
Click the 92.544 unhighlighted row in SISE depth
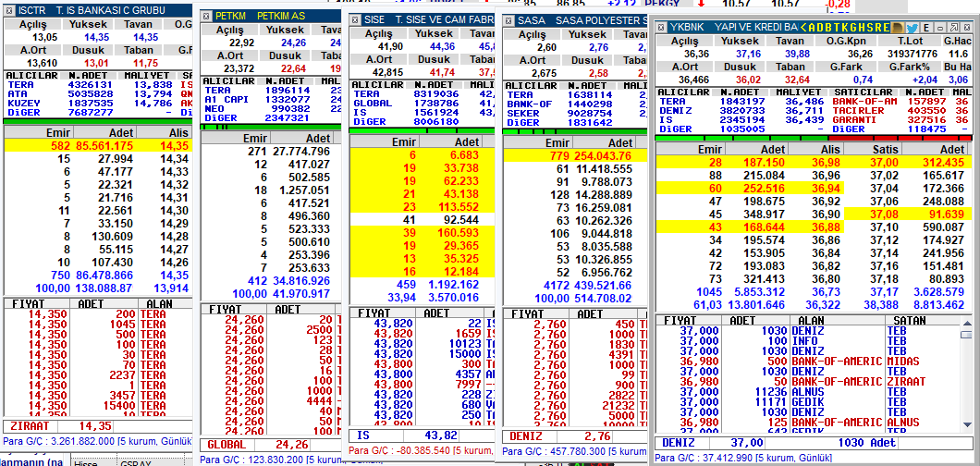(422, 220)
